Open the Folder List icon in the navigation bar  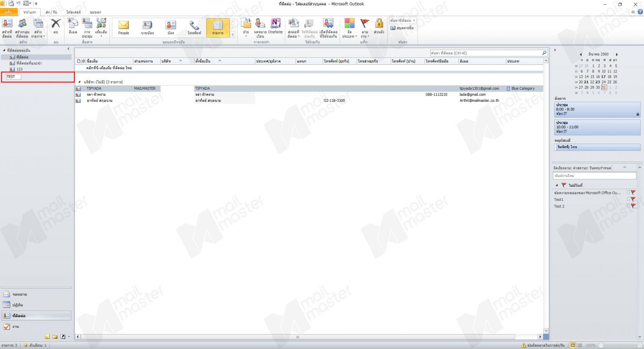click(55, 337)
